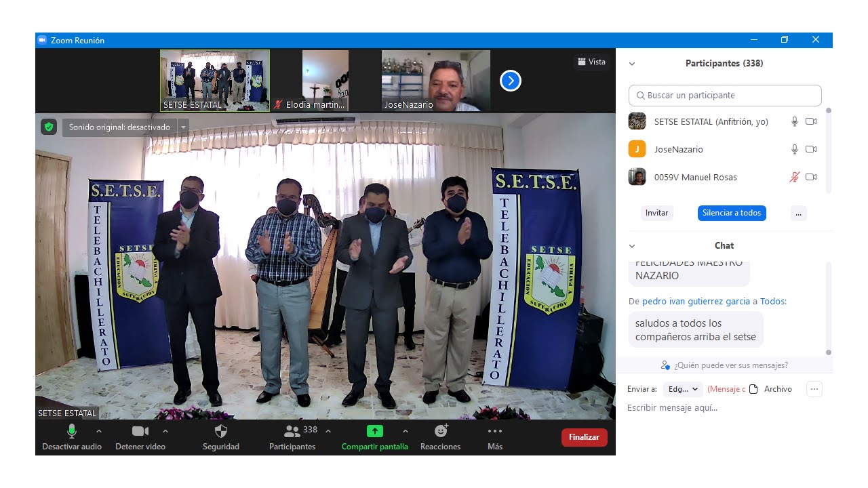Toggle JoseNazario camera icon
Viewport: 868px width, 488px height.
point(811,149)
